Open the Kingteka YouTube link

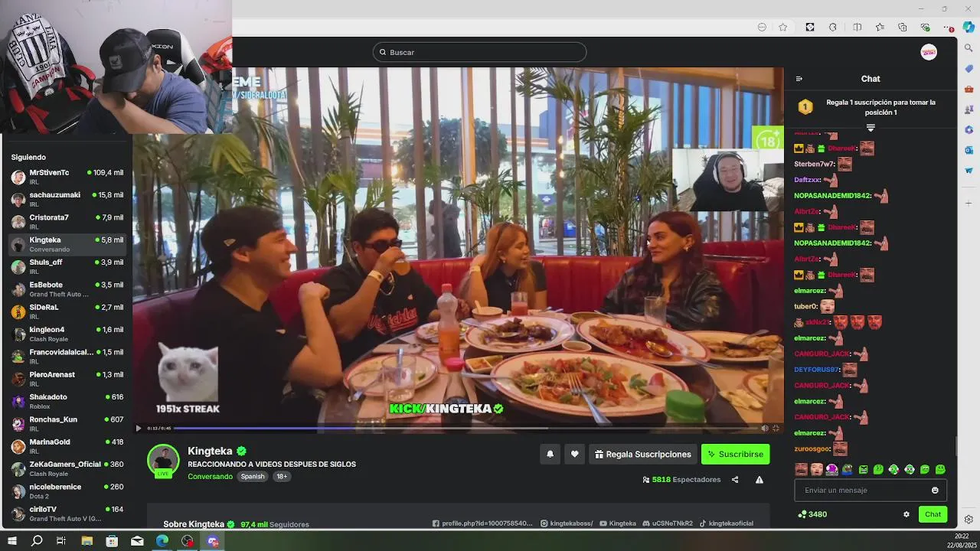click(x=618, y=524)
